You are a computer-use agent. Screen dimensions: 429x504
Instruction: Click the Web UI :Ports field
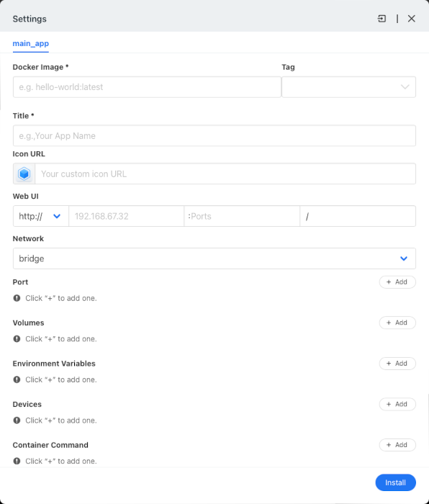click(242, 216)
